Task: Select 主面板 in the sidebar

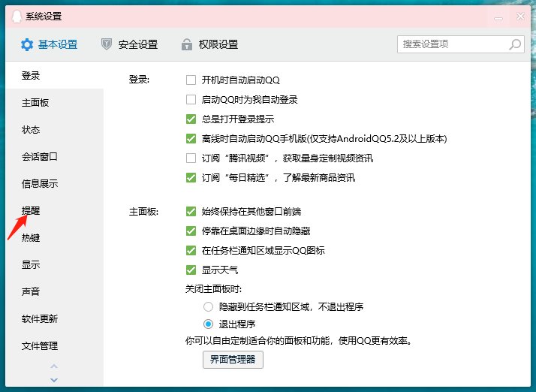Action: (54, 102)
